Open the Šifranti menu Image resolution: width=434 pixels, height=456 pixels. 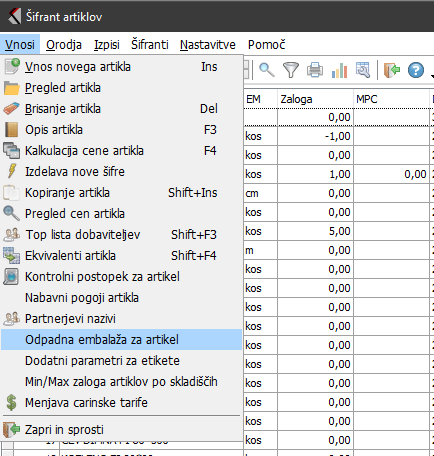(150, 44)
